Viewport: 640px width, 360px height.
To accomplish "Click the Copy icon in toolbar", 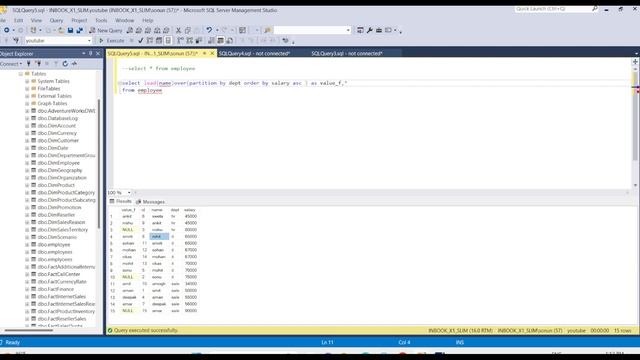I will [188, 30].
